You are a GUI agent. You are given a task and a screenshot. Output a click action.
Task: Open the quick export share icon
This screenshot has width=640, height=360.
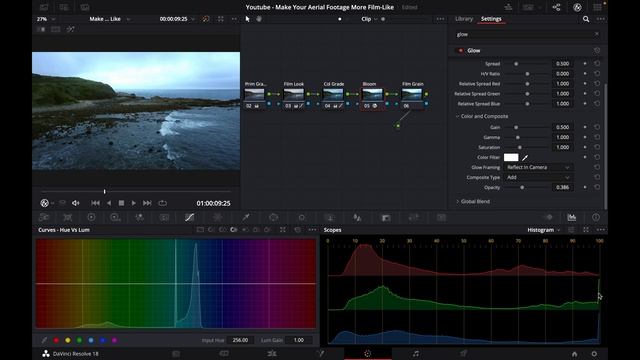pos(556,7)
